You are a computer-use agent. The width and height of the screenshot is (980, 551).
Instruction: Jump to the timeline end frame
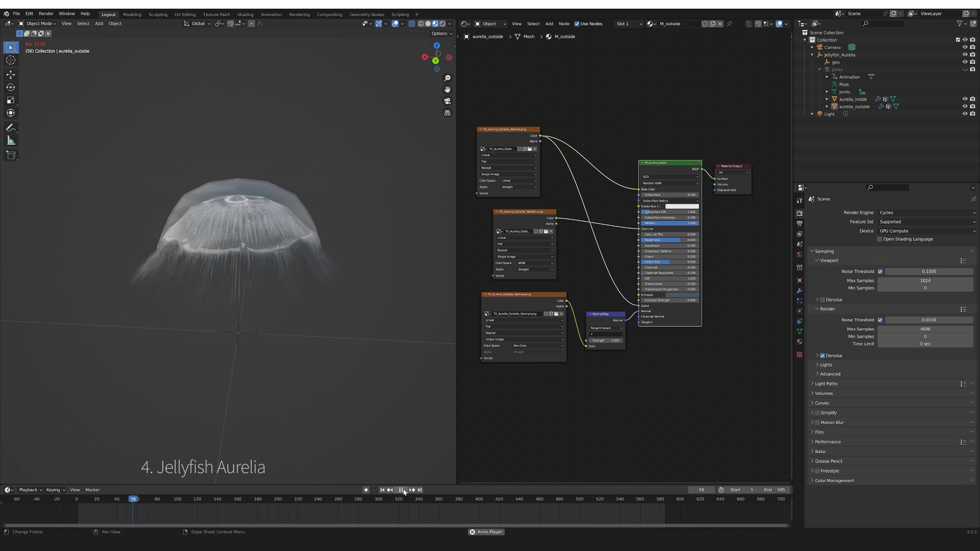[420, 490]
